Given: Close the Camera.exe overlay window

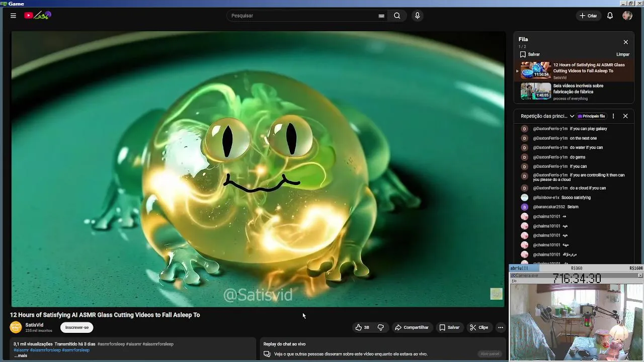Looking at the screenshot, I should (x=640, y=276).
